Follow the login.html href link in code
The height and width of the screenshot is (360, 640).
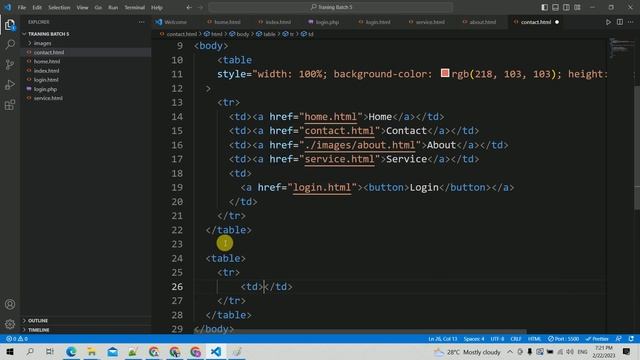pos(322,188)
